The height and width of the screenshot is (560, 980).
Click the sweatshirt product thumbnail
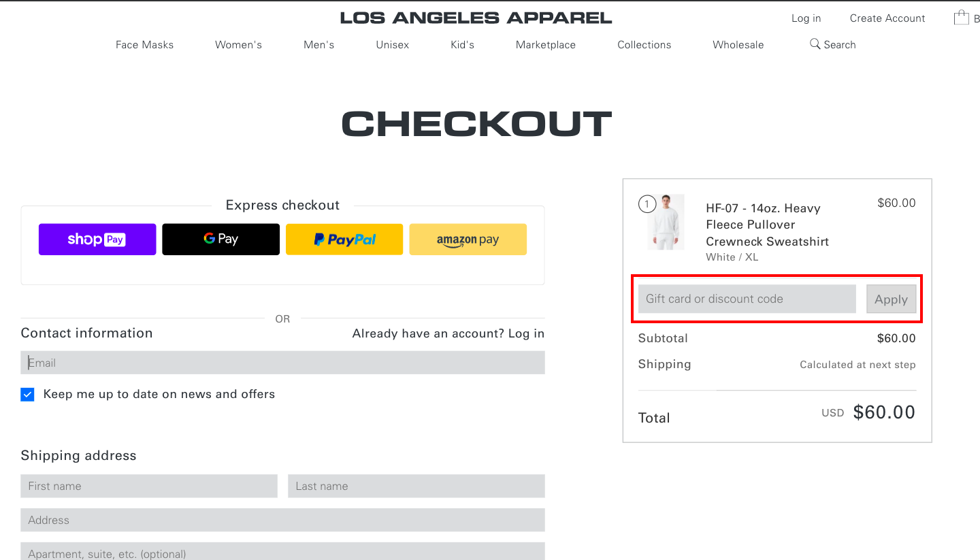tap(666, 222)
